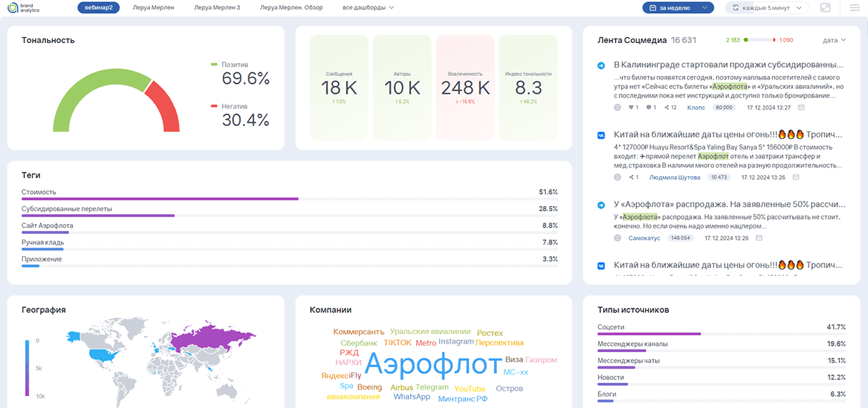Open fullscreen mode with the expand icon

click(x=825, y=8)
